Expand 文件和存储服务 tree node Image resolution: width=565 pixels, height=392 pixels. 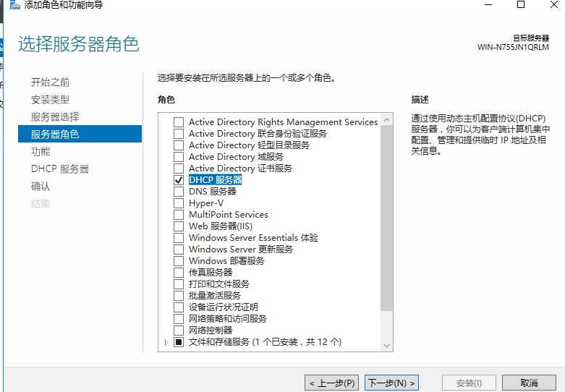click(x=166, y=342)
